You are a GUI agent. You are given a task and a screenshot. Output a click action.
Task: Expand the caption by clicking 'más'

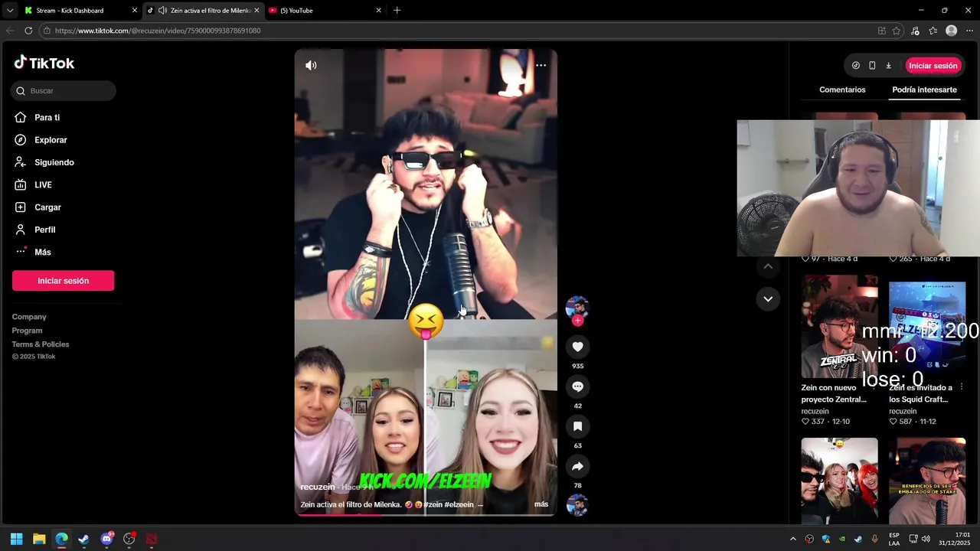pos(541,504)
